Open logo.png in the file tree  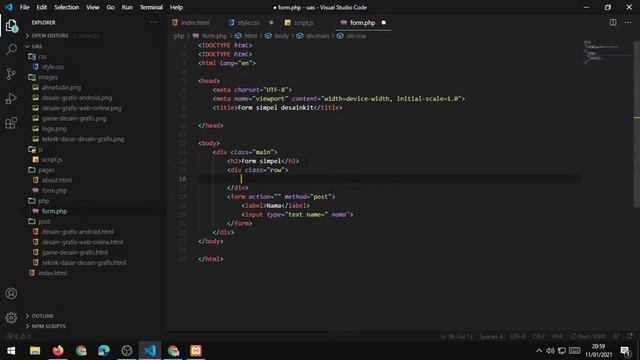coord(54,129)
